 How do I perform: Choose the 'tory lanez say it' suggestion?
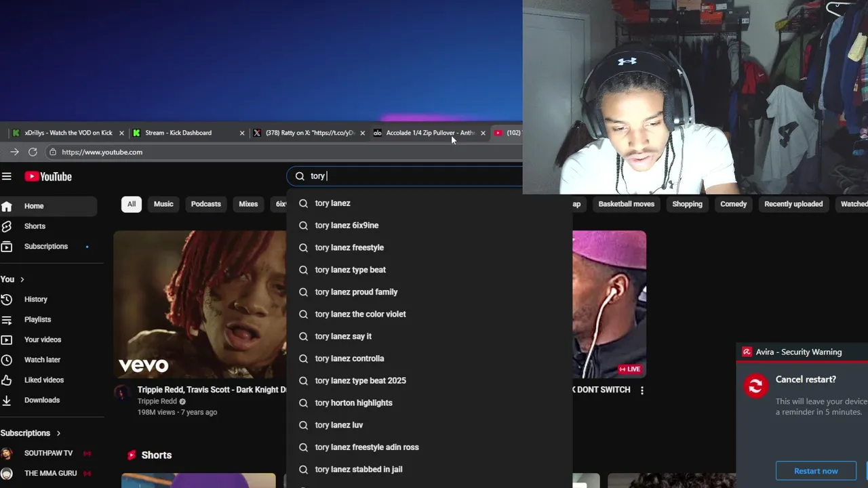429,336
